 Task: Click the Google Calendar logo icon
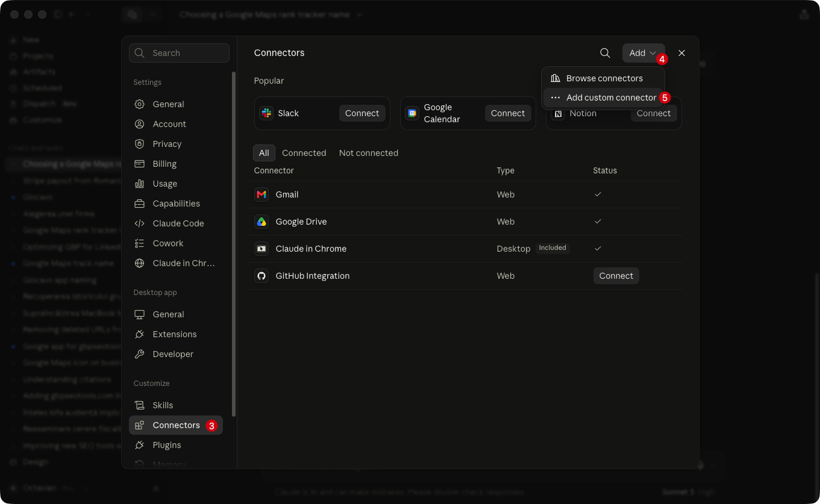[x=412, y=113]
